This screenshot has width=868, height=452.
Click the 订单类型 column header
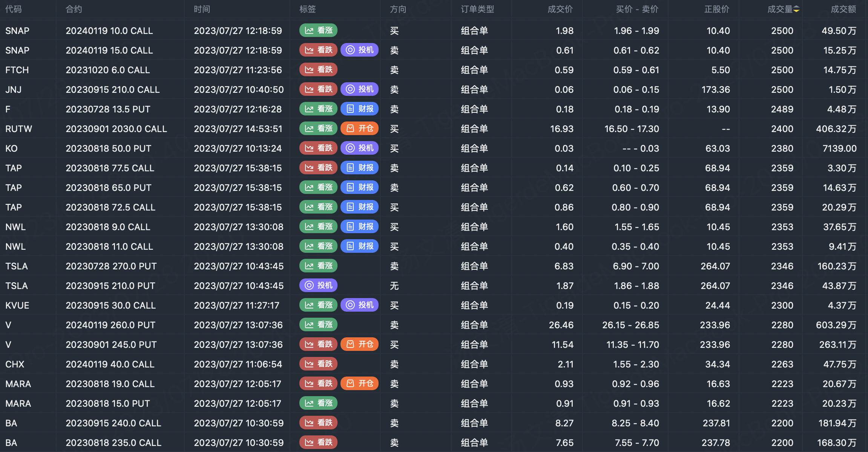[477, 9]
